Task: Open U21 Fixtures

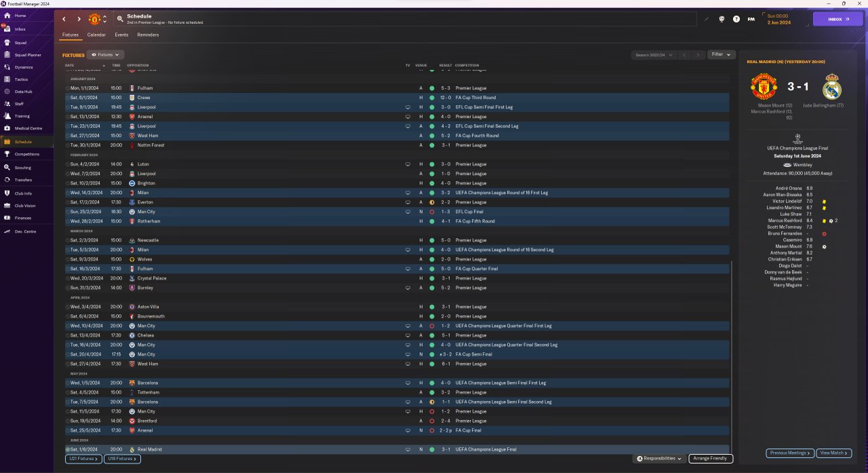Action: pyautogui.click(x=83, y=459)
